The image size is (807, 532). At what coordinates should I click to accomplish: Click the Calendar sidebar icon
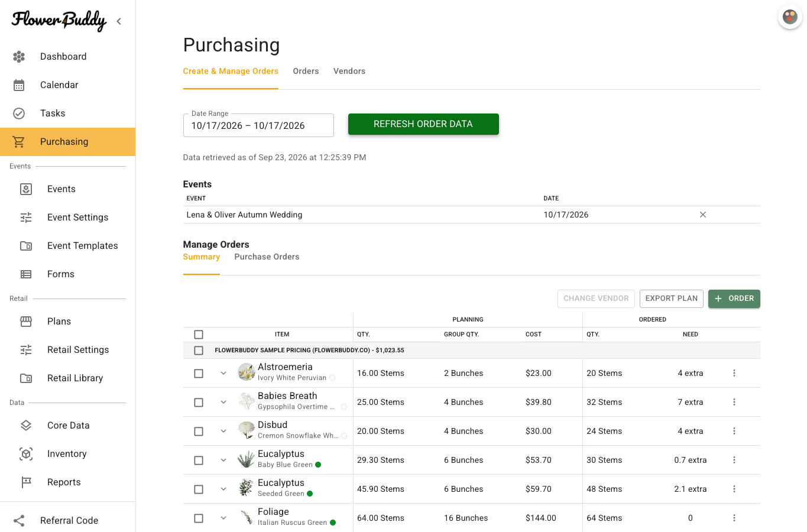19,85
